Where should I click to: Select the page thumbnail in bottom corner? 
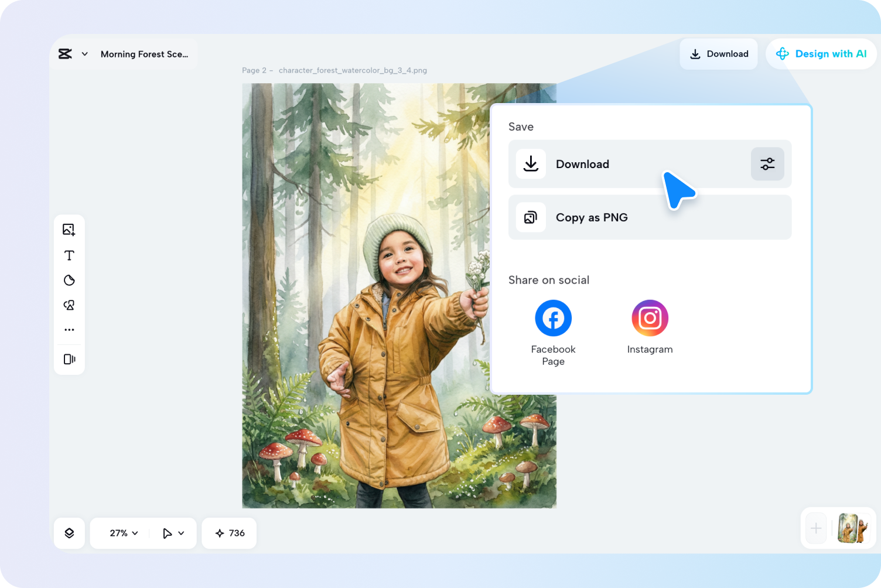[852, 528]
